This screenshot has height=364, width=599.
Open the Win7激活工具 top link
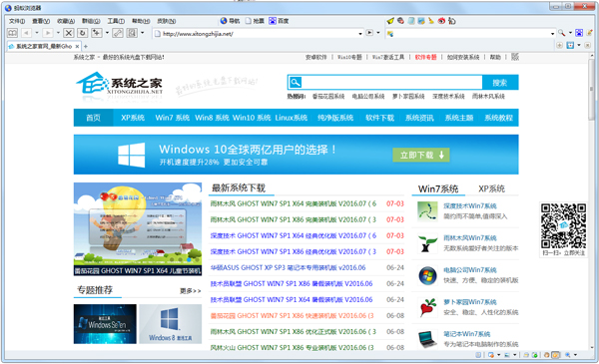(388, 57)
